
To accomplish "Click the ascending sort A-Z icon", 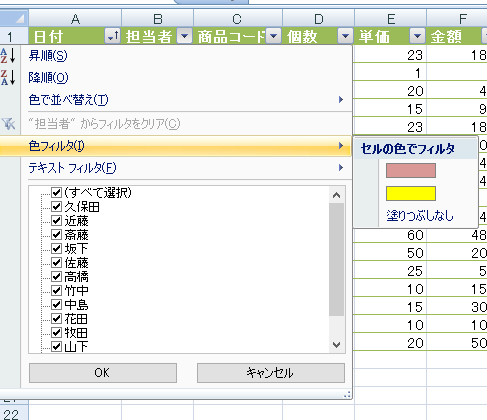I will pyautogui.click(x=8, y=55).
